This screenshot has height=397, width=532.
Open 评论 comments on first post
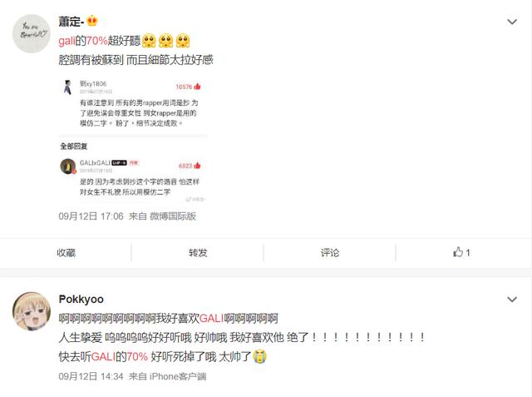[330, 253]
